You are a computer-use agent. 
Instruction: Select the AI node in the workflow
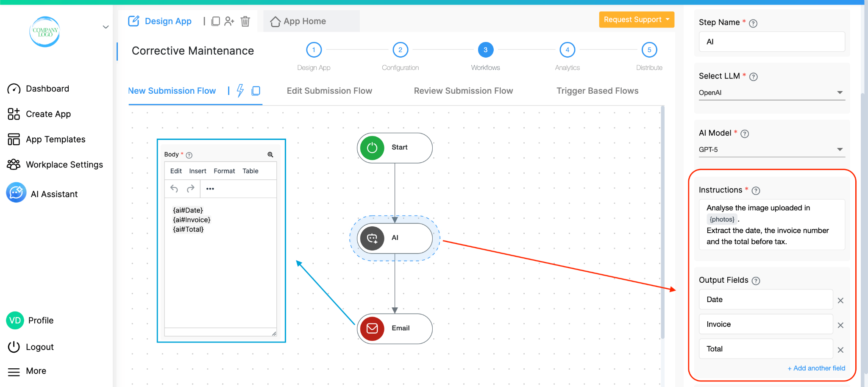point(395,238)
